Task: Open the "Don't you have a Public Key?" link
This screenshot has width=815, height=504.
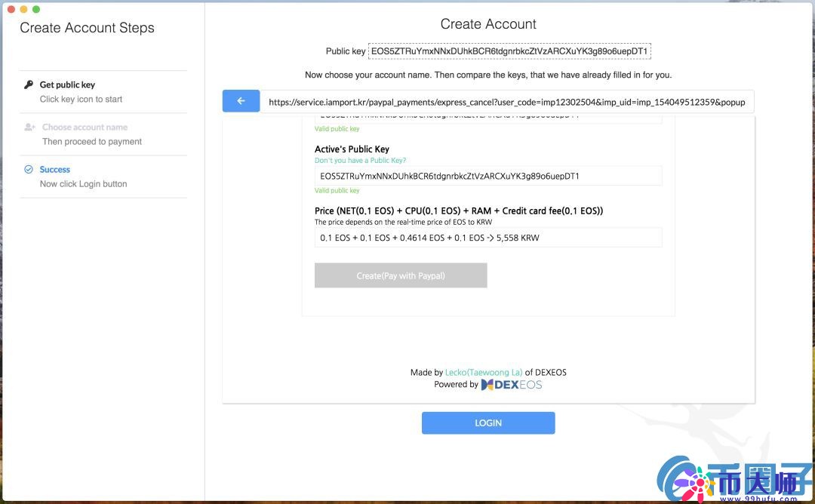Action: pos(360,161)
